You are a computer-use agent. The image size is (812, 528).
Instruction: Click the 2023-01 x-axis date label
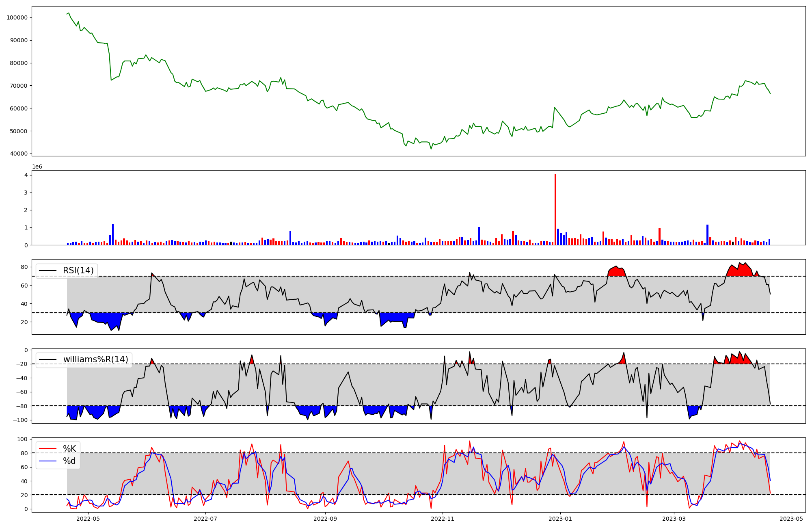(x=560, y=519)
